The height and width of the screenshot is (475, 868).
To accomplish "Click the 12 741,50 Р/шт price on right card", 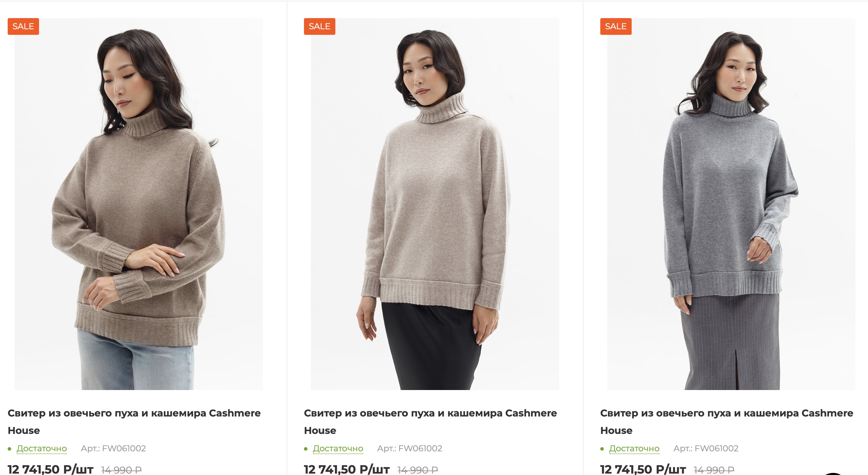I will pyautogui.click(x=642, y=469).
